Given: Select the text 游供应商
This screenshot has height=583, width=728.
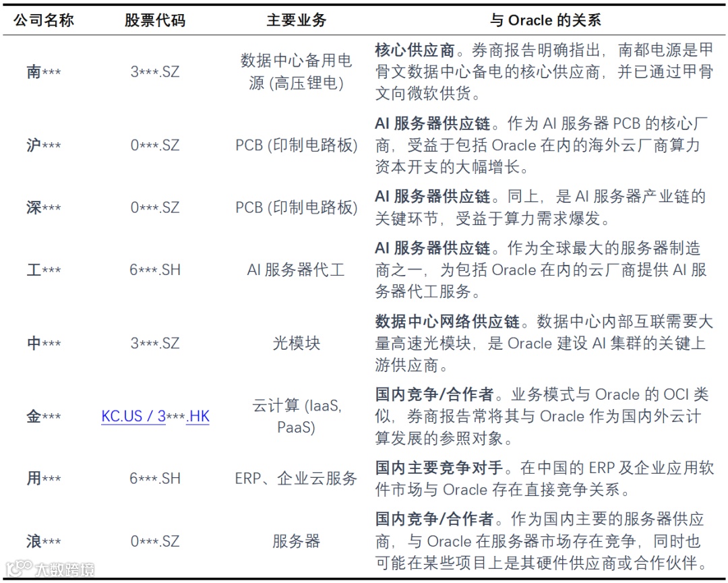Looking at the screenshot, I should tap(406, 365).
